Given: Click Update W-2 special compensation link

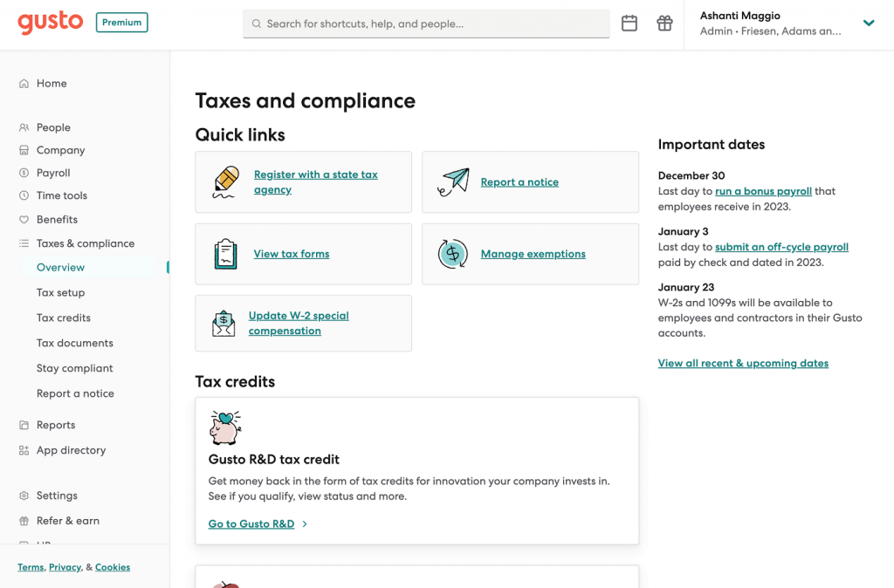Looking at the screenshot, I should [x=299, y=324].
